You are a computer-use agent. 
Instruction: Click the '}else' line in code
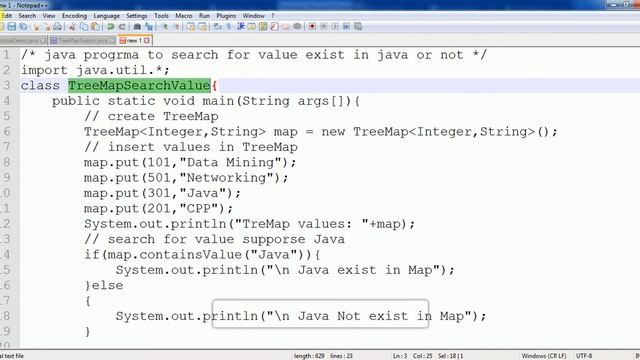click(104, 285)
